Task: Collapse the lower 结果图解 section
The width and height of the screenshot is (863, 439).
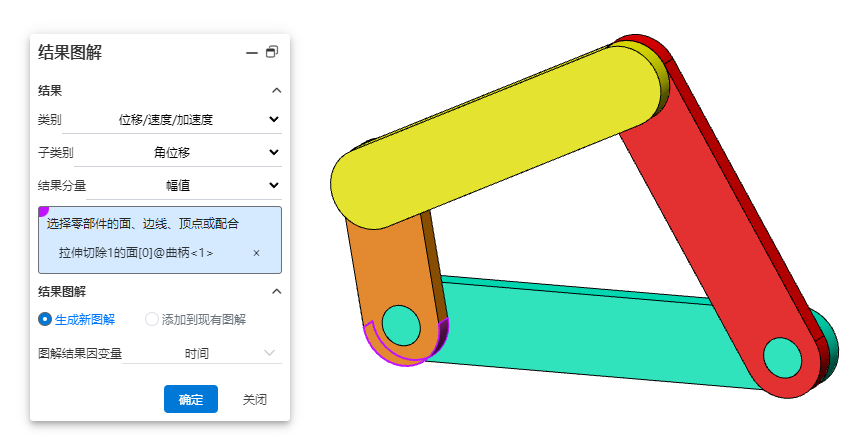Action: [276, 291]
